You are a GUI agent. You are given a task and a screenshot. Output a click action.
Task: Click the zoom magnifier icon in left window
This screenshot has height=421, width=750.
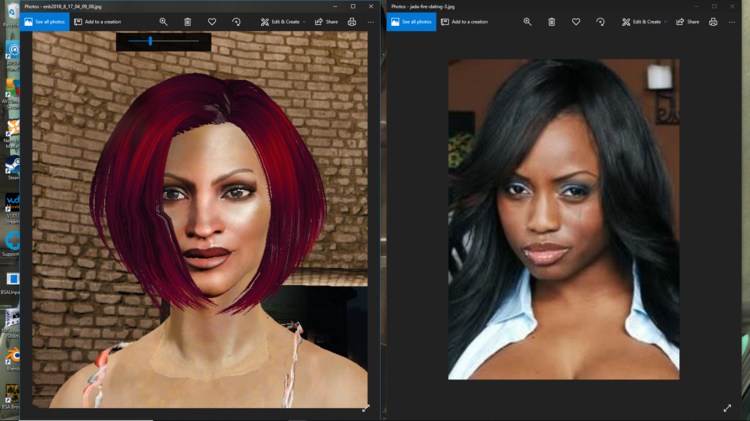point(164,22)
